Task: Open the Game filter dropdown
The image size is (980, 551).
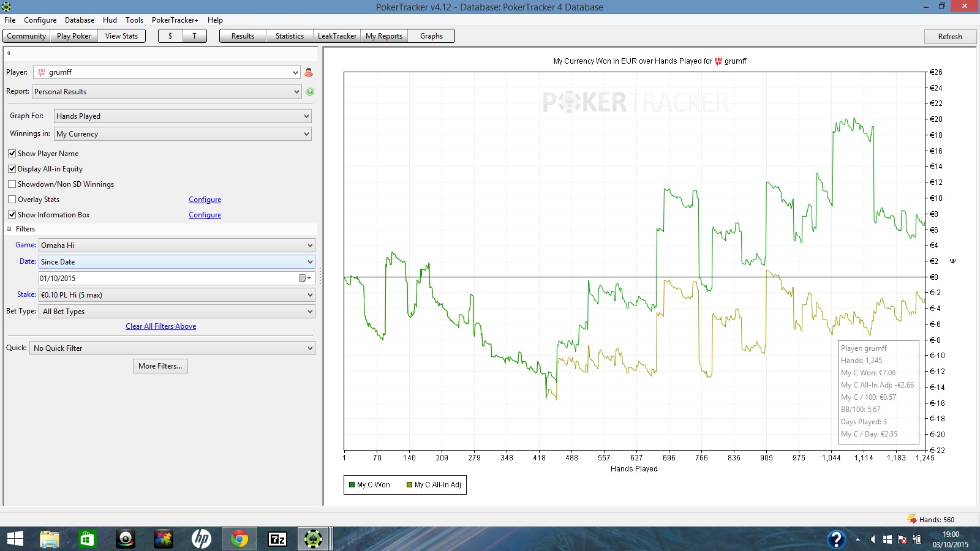Action: click(177, 246)
